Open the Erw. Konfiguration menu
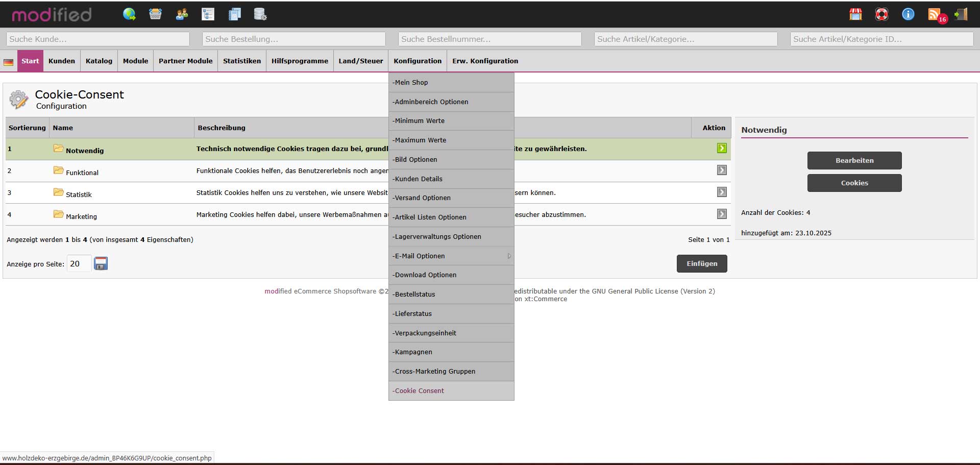The image size is (980, 465). pos(485,61)
